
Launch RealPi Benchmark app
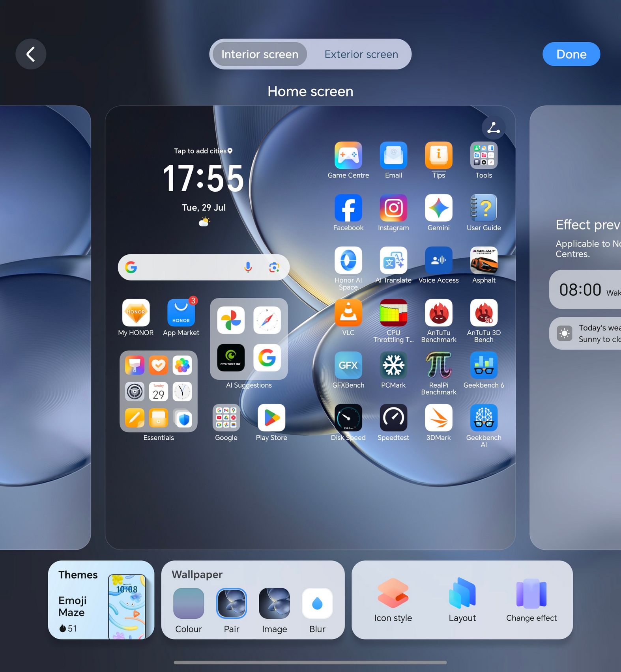439,365
